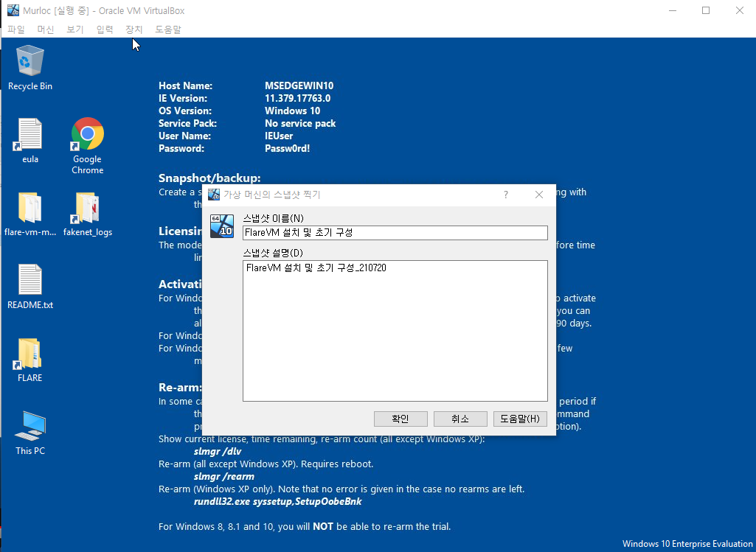This screenshot has width=756, height=552.
Task: Close the snapshot dialog
Action: coord(539,195)
